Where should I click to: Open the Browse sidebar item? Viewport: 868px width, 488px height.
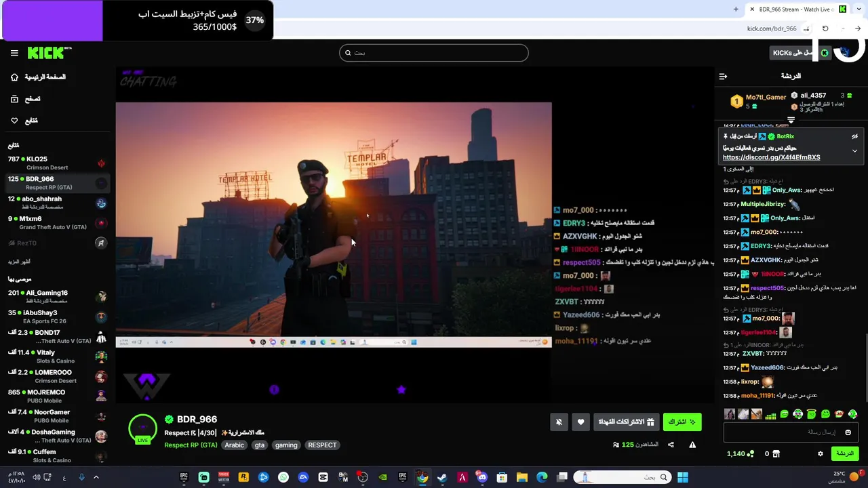(26, 99)
